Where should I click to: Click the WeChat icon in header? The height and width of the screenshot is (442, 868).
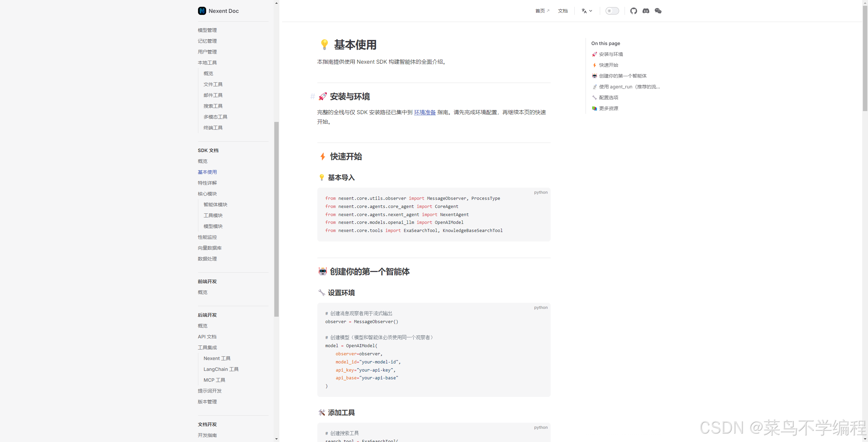coord(658,11)
